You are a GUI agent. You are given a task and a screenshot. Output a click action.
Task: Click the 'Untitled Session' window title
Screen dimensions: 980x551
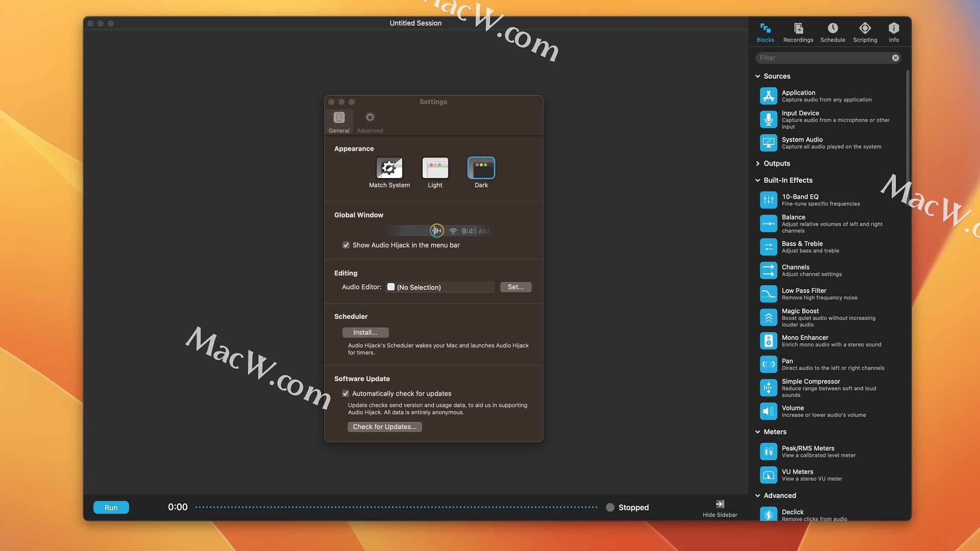(x=415, y=23)
